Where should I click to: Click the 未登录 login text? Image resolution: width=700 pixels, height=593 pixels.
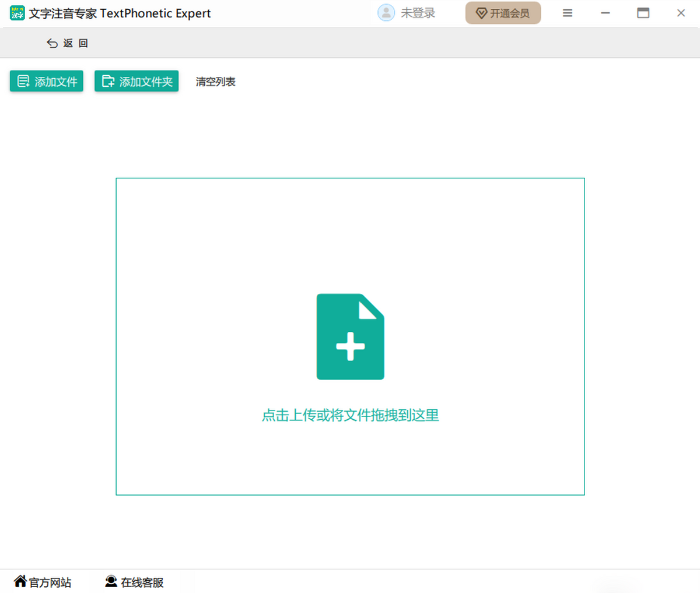(x=418, y=13)
